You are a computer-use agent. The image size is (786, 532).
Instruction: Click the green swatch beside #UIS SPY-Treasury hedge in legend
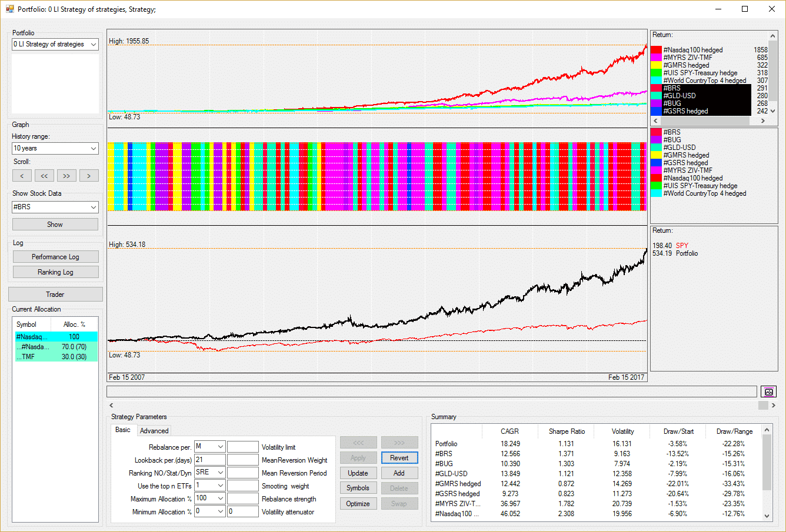(657, 186)
